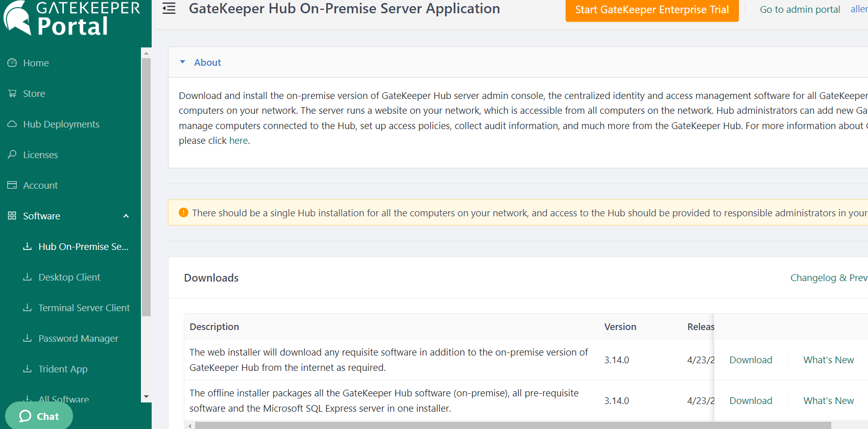This screenshot has width=868, height=429.
Task: Click download icon beside Desktop Client
Action: click(x=28, y=277)
